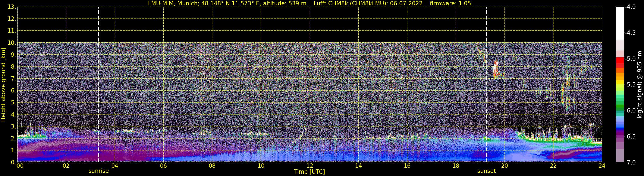
Task: Click the '1.' tick on the height axis
Action: pos(13,150)
